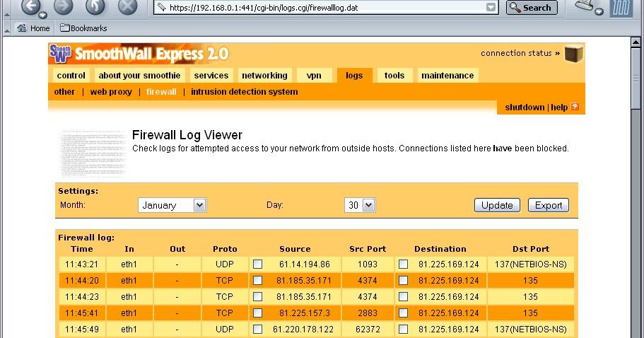
Task: Click the page scrollbar up arrow
Action: click(x=636, y=42)
